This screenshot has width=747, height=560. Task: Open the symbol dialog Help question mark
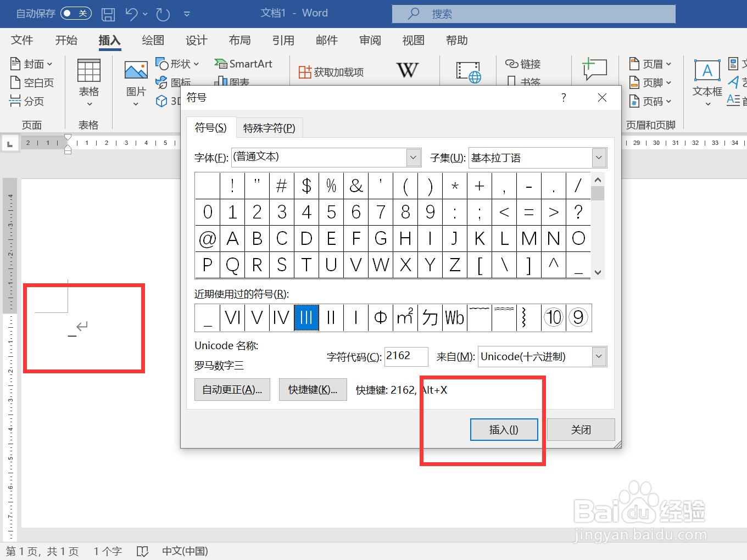tap(564, 98)
